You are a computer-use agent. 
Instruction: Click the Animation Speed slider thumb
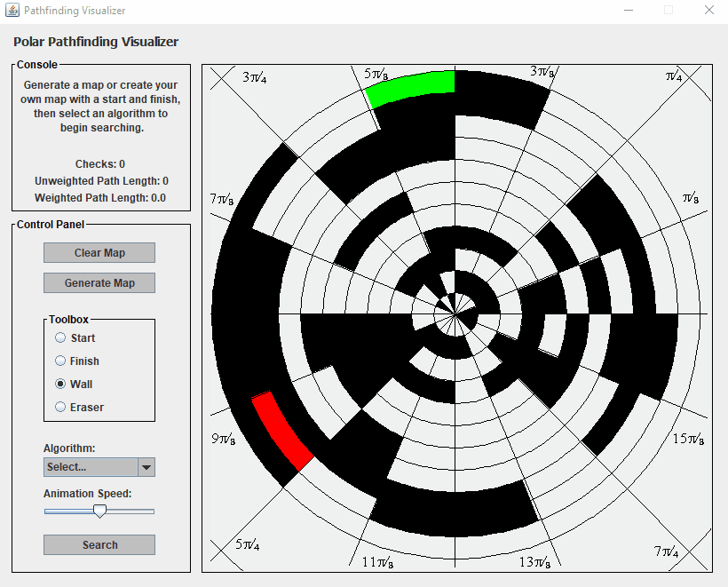click(x=99, y=512)
